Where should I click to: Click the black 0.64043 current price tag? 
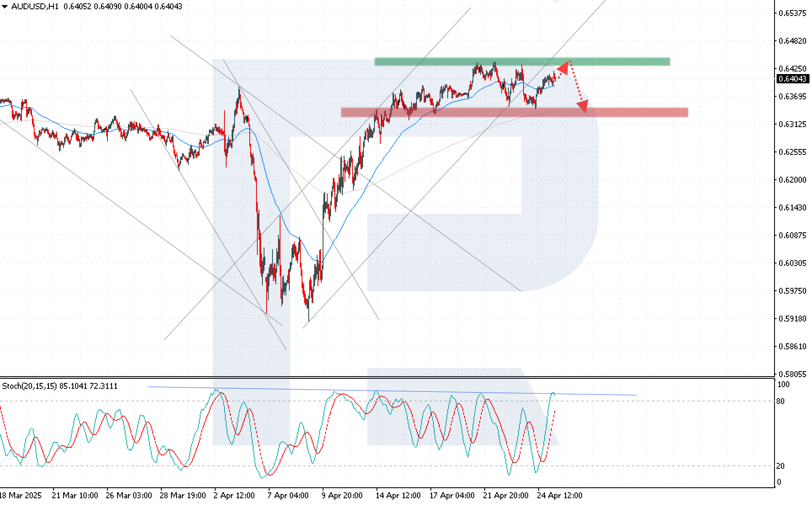pos(792,79)
